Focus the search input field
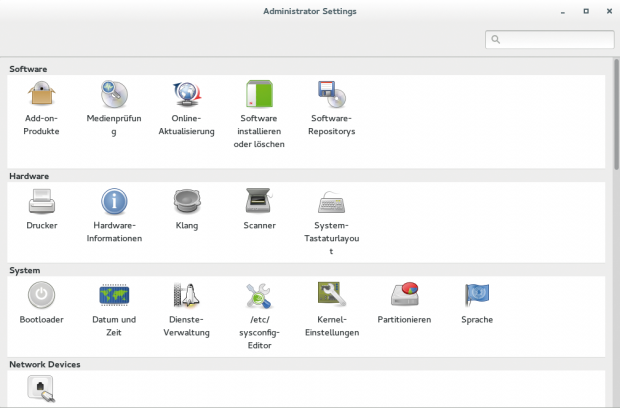This screenshot has height=408, width=620. tap(550, 40)
